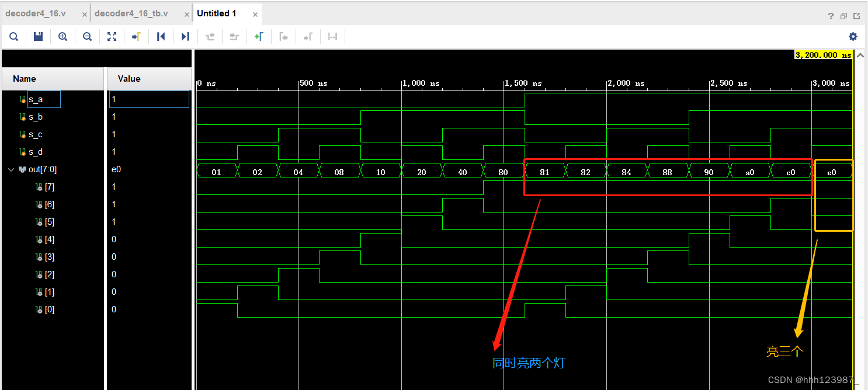868x390 pixels.
Task: Select bit [5] of out
Action: (x=49, y=222)
